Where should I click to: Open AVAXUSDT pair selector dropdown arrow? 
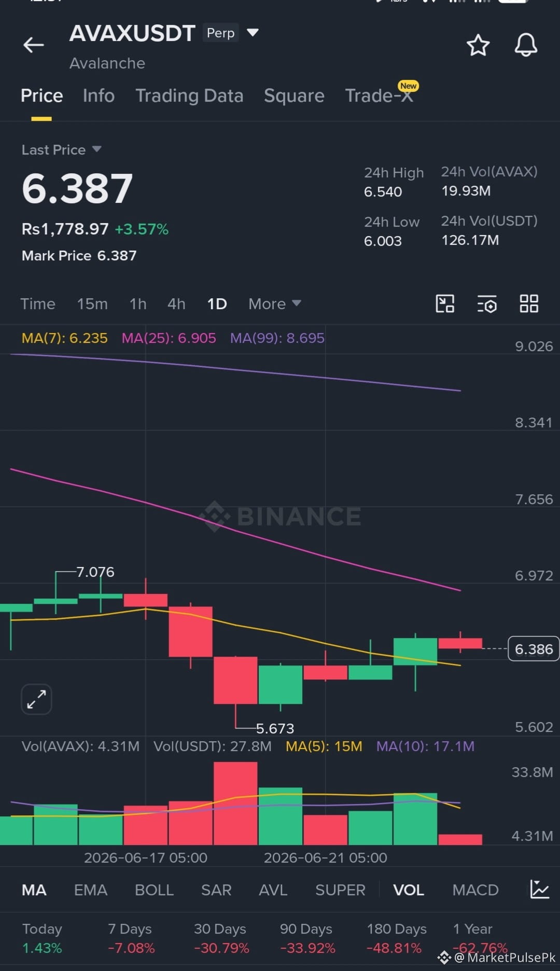point(253,33)
